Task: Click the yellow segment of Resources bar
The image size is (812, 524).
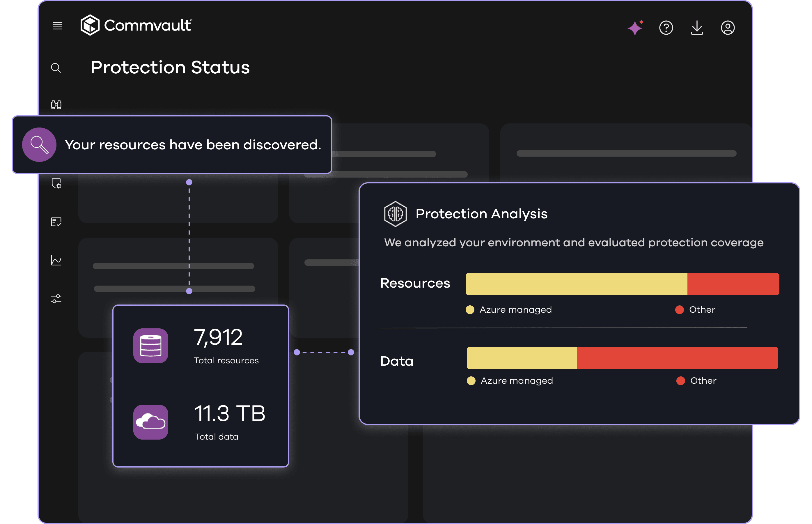Action: point(576,284)
